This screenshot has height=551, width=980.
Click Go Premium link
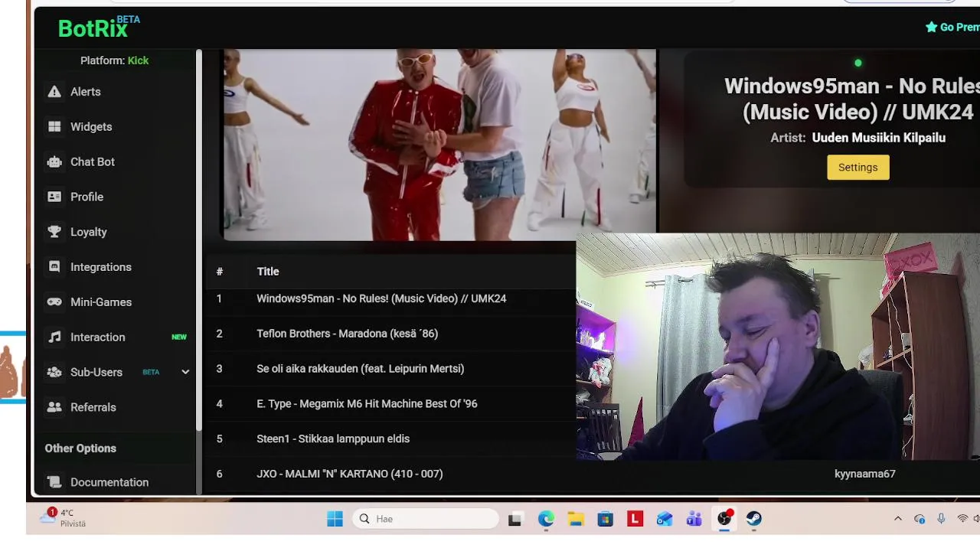(x=952, y=28)
